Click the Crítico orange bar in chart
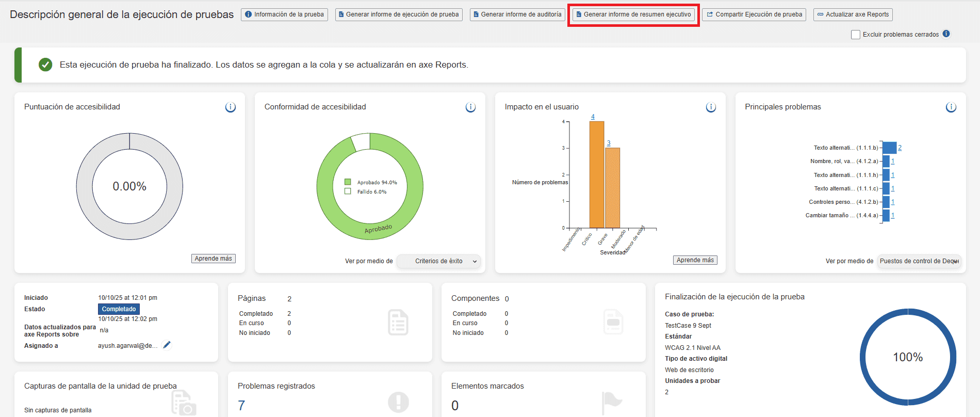980x417 pixels. pyautogui.click(x=597, y=174)
